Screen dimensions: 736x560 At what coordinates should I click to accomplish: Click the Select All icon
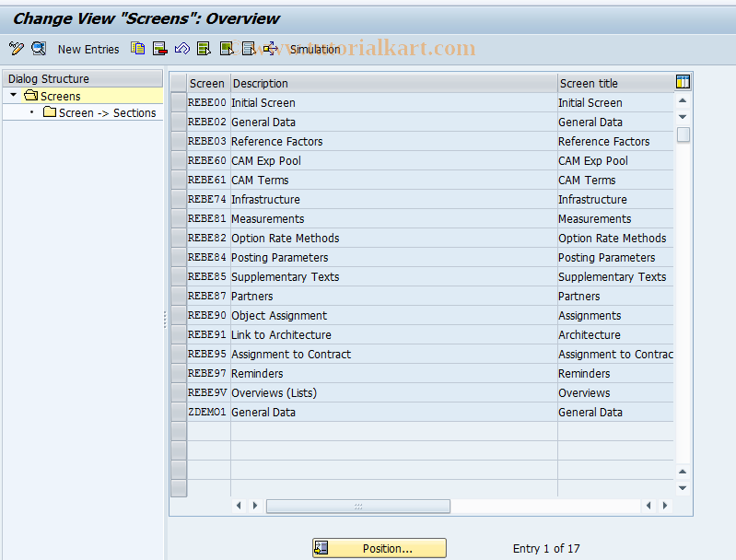coord(204,48)
